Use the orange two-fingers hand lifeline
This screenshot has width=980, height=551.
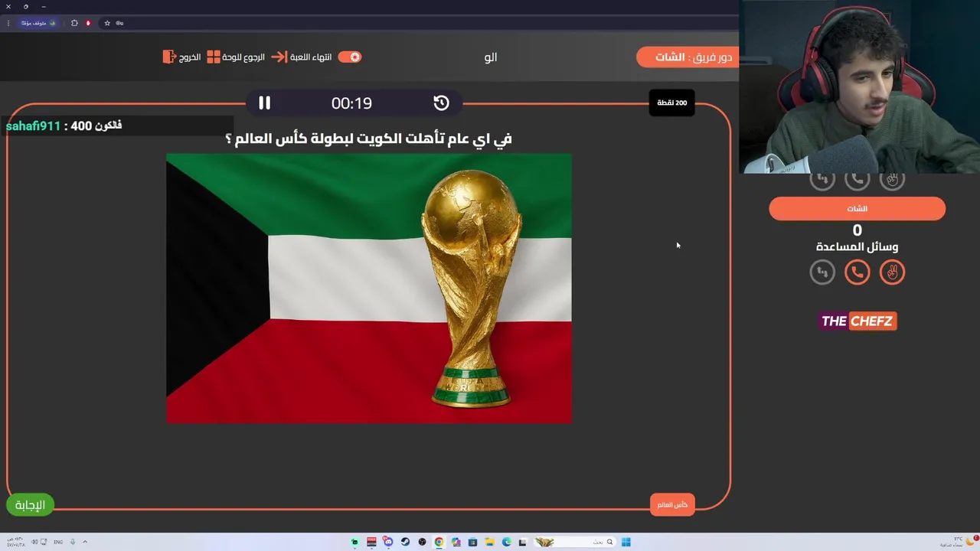tap(892, 272)
